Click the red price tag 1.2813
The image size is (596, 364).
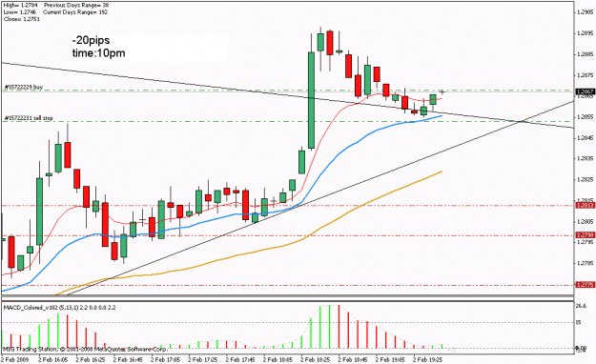586,206
